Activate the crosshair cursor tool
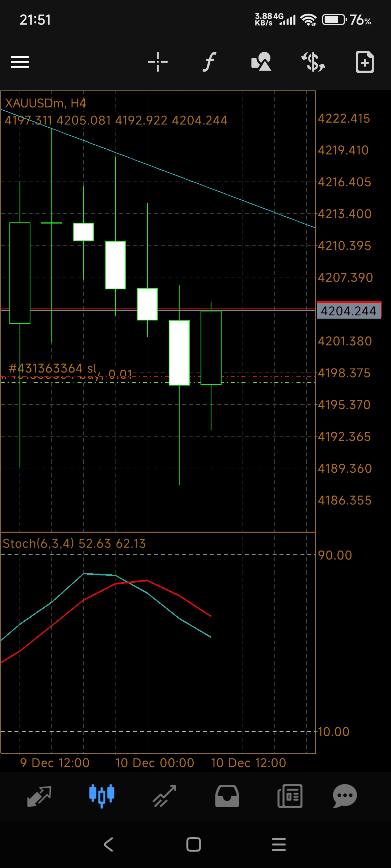 click(158, 62)
